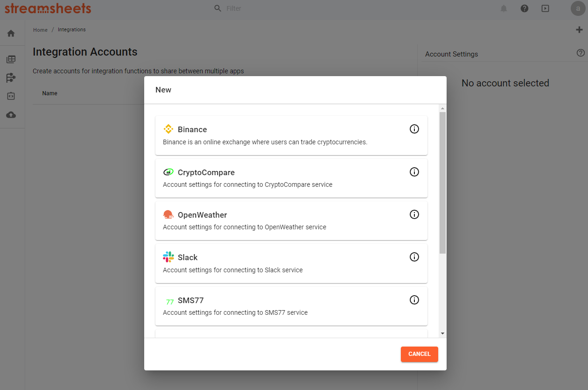This screenshot has height=390, width=588.
Task: Click Home in the breadcrumb
Action: coord(40,30)
